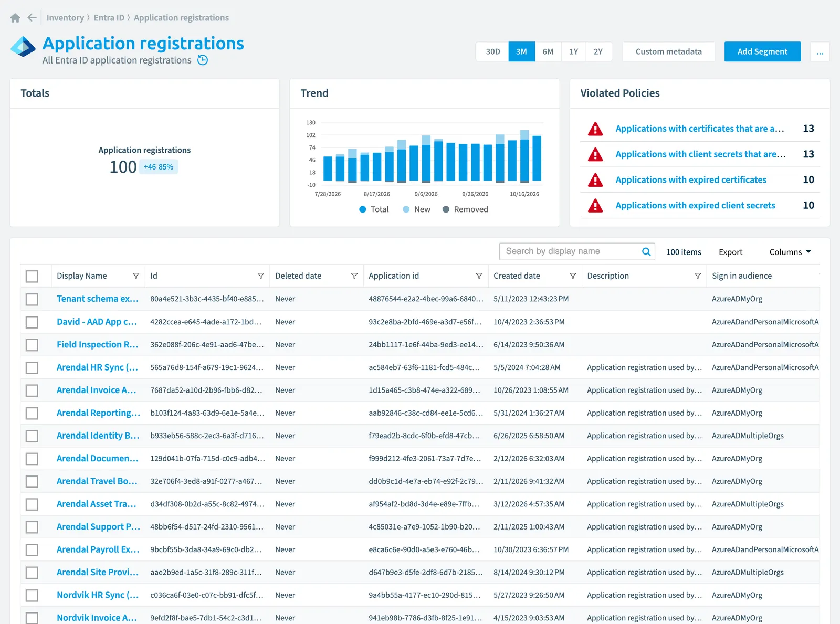Toggle the Total legend swatch
Viewport: 840px width, 624px height.
tap(362, 209)
